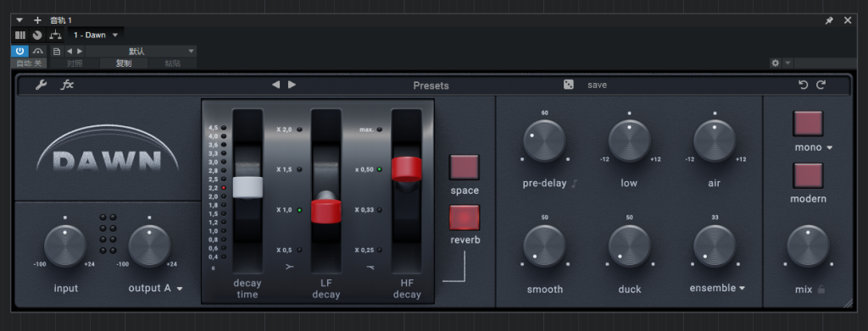
Task: Click the 粘贴 paste button
Action: tap(172, 63)
